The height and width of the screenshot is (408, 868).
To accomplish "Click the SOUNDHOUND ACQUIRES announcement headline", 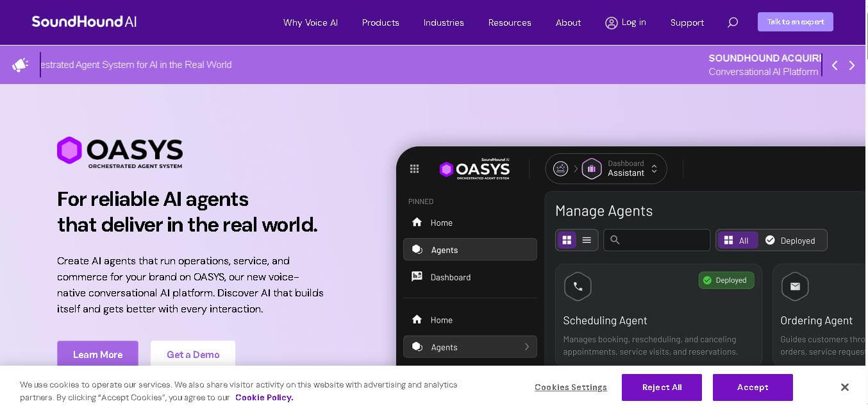I will click(x=765, y=58).
